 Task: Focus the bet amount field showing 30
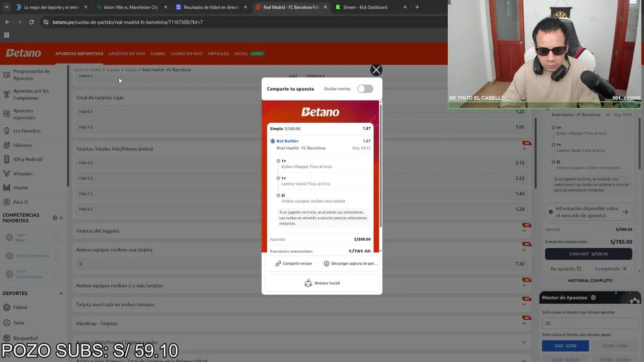(x=590, y=323)
